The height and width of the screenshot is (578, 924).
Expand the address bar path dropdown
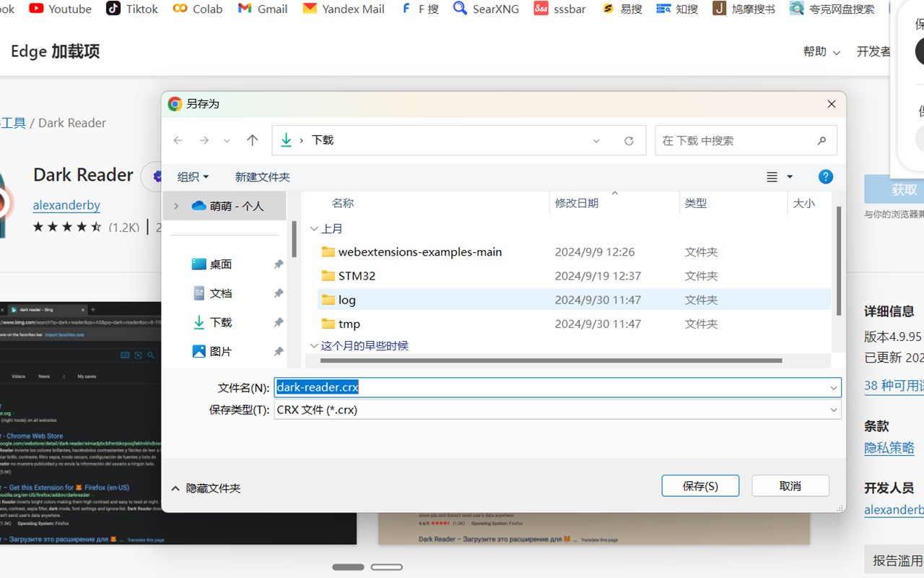click(x=596, y=141)
